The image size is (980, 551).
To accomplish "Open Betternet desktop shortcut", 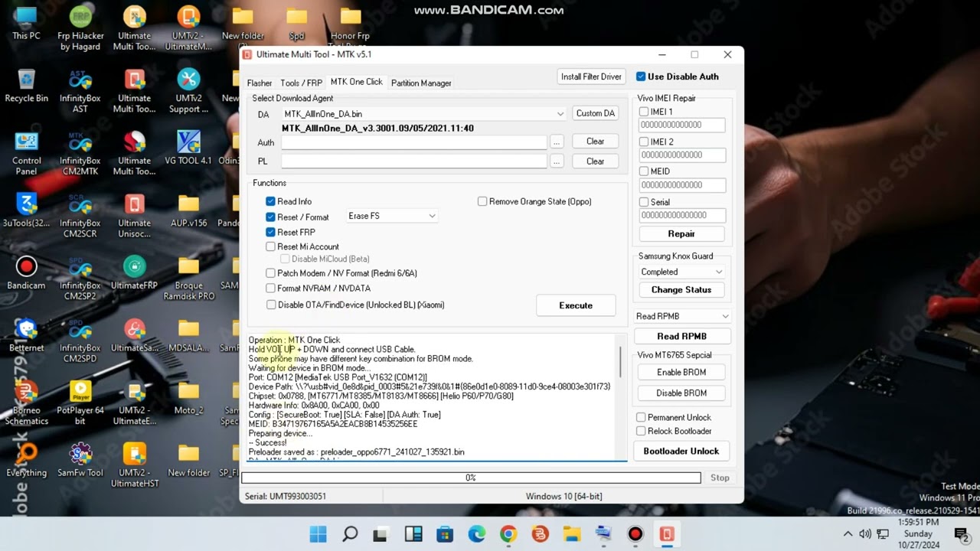I will click(x=26, y=336).
